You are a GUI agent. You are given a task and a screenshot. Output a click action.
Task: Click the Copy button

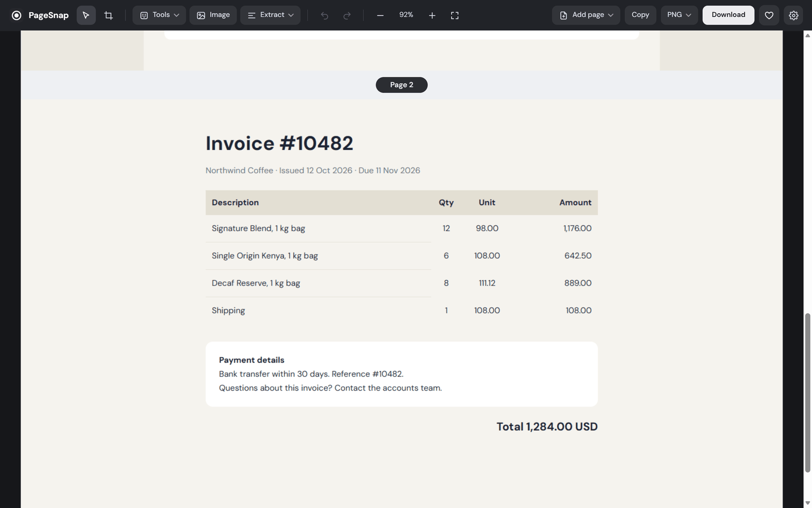coord(640,15)
